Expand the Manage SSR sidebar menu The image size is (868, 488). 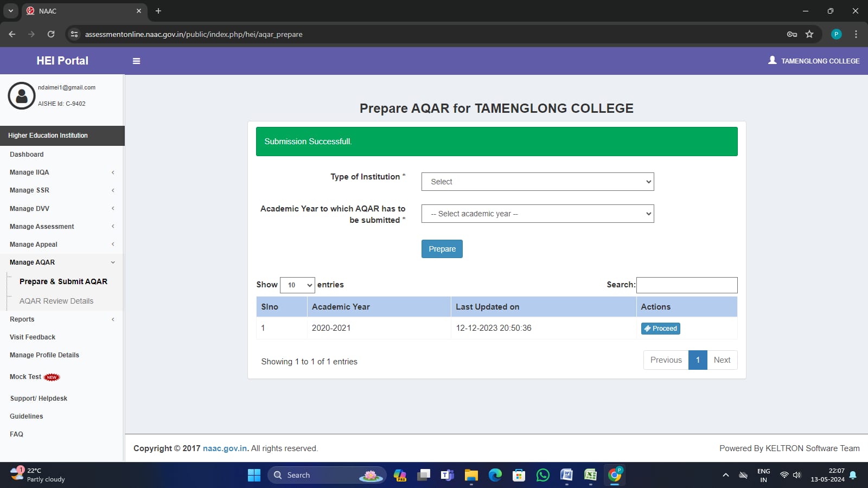(62, 190)
